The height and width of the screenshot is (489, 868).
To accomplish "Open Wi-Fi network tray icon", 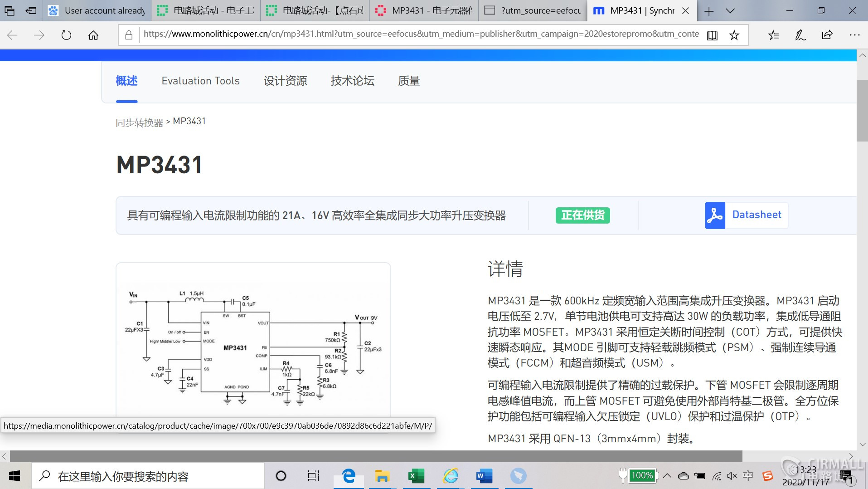I will click(717, 476).
